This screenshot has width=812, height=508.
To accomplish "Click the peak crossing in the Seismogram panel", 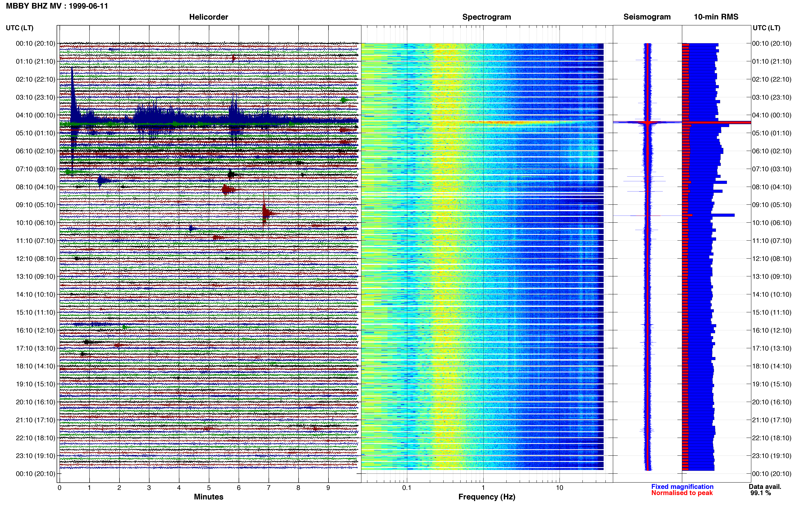I will coord(647,122).
